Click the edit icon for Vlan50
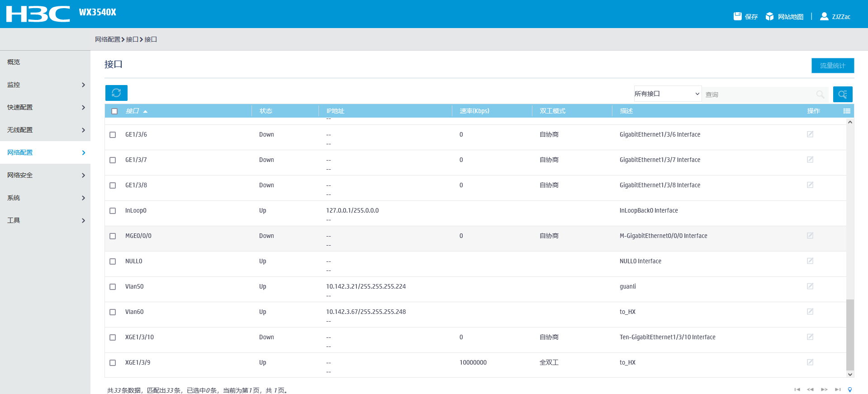The height and width of the screenshot is (394, 868). click(810, 286)
